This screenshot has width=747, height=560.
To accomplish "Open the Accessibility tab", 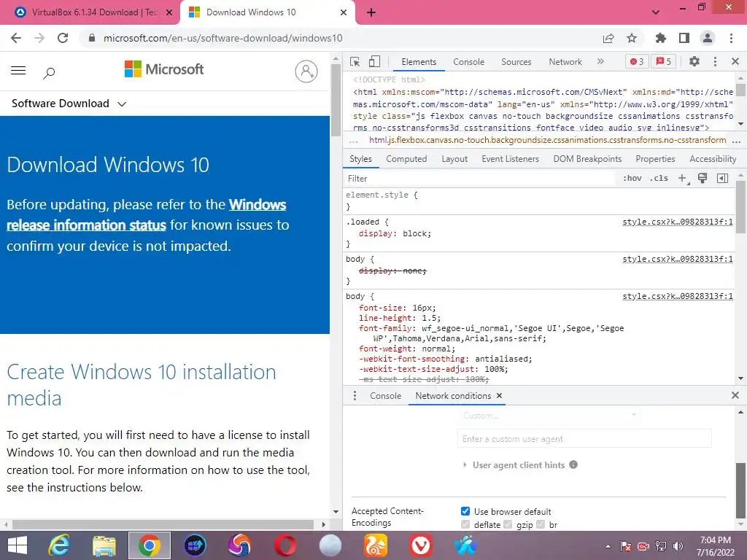I will point(713,159).
